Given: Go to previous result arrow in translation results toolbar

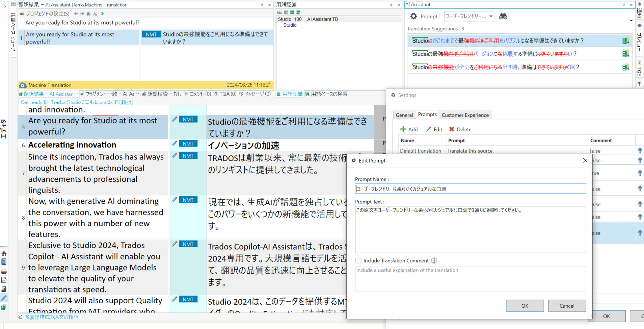Looking at the screenshot, I should [76, 14].
